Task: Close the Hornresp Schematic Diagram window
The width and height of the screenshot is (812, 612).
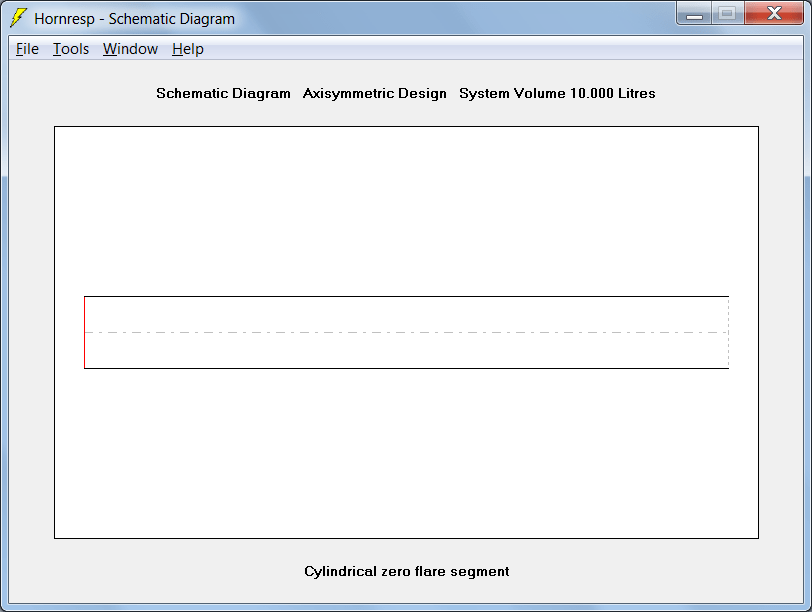Action: [774, 14]
